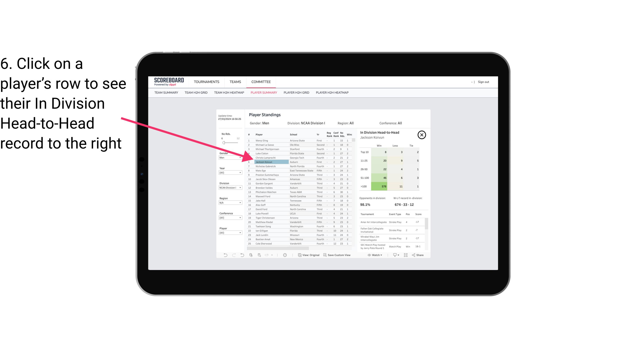Select the PLAYER SUMMARY tab
The width and height of the screenshot is (644, 346).
[263, 93]
